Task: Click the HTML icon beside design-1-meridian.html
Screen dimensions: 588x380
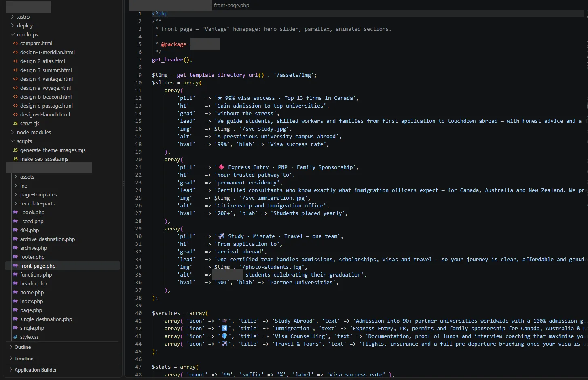Action: coord(15,52)
